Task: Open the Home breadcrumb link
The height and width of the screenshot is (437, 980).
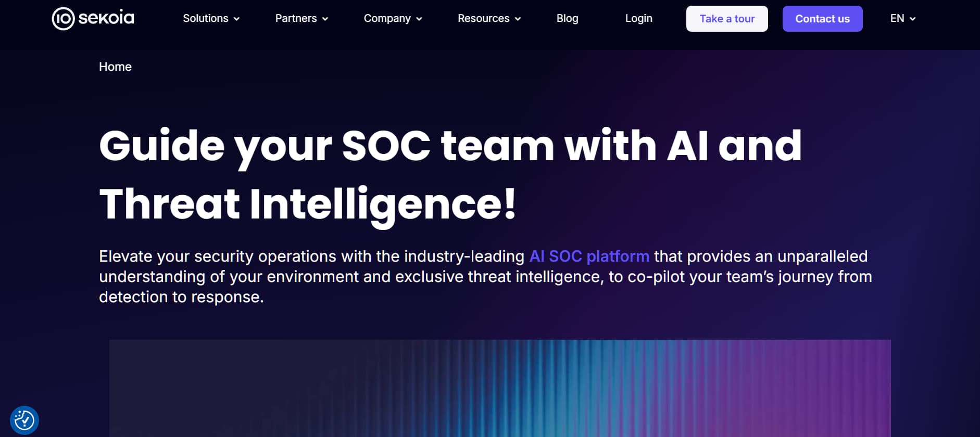Action: tap(115, 67)
